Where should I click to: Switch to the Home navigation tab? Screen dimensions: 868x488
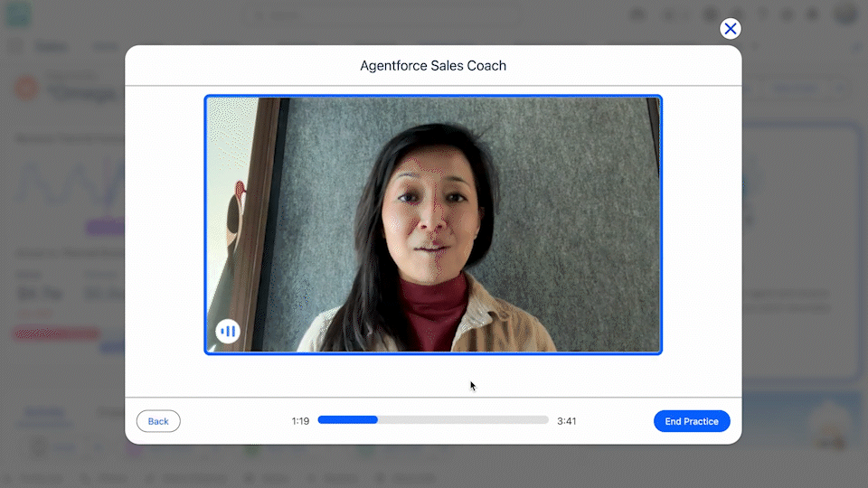(x=105, y=47)
